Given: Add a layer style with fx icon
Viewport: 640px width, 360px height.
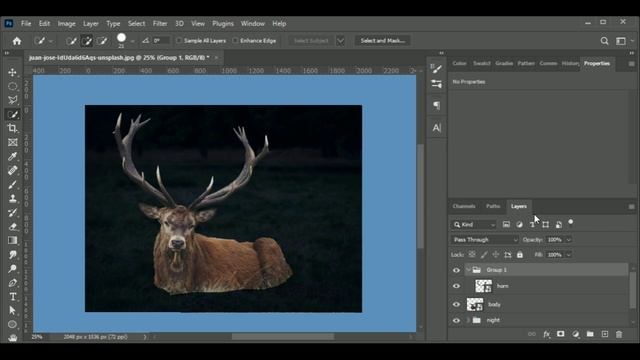Looking at the screenshot, I should (x=546, y=334).
